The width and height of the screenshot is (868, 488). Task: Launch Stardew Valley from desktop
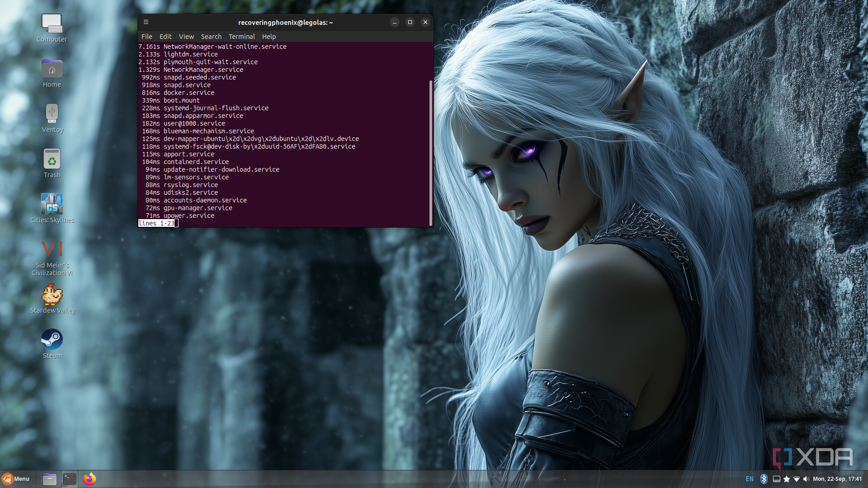tap(52, 295)
